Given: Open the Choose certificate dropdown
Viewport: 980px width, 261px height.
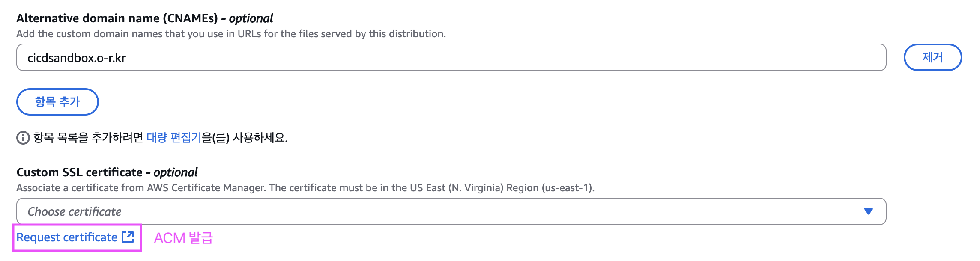Looking at the screenshot, I should (x=428, y=211).
